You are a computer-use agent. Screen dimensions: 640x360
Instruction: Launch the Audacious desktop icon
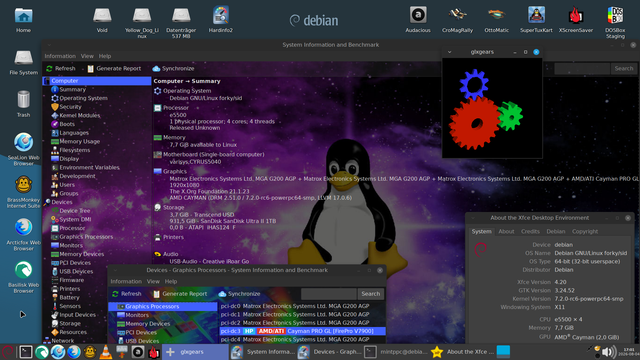click(x=418, y=20)
